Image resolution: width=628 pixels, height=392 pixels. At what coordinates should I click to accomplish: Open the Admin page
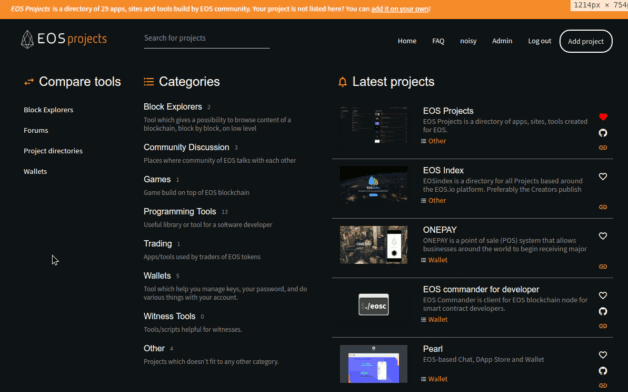502,41
